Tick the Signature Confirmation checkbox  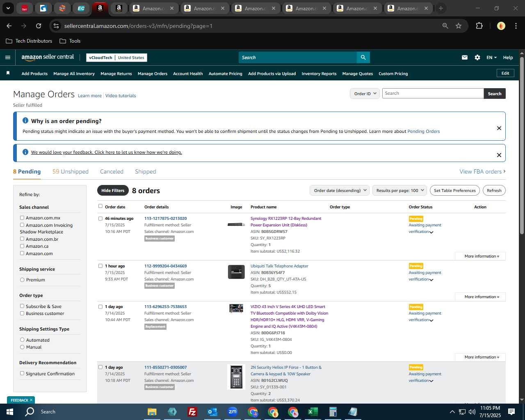pos(22,373)
